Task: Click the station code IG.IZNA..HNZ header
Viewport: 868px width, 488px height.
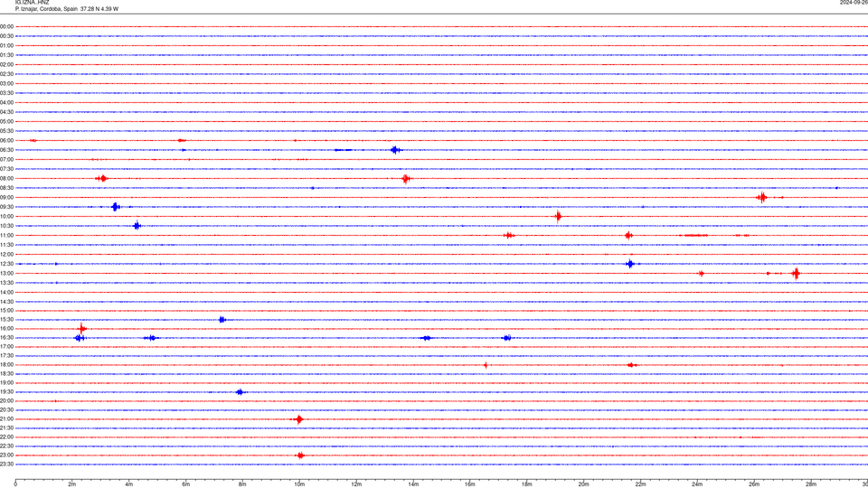Action: click(x=33, y=3)
